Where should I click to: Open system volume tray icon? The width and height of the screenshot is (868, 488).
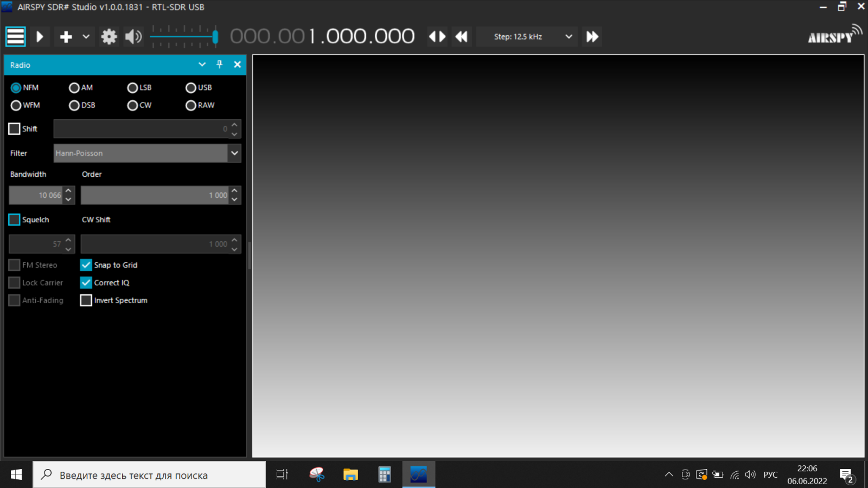click(750, 474)
